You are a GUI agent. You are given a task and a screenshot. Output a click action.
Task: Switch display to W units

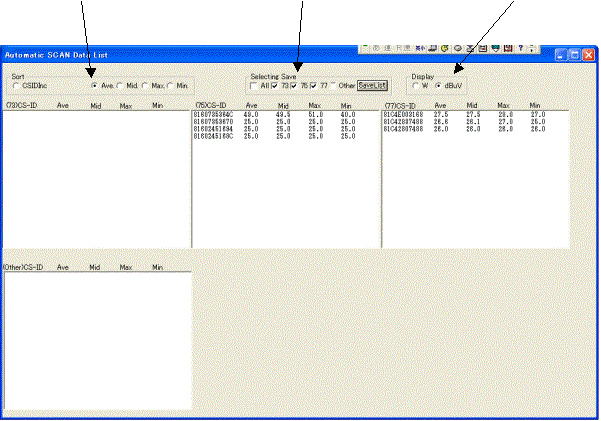(416, 86)
